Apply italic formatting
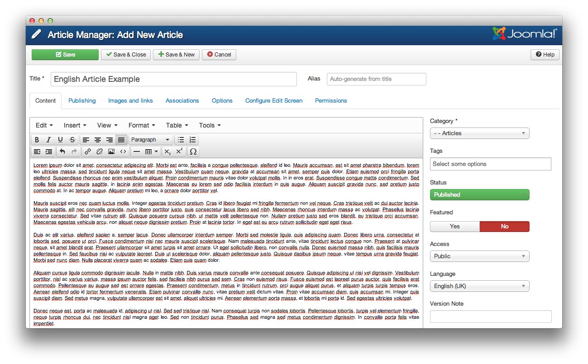Image resolution: width=588 pixels, height=364 pixels. (x=48, y=140)
